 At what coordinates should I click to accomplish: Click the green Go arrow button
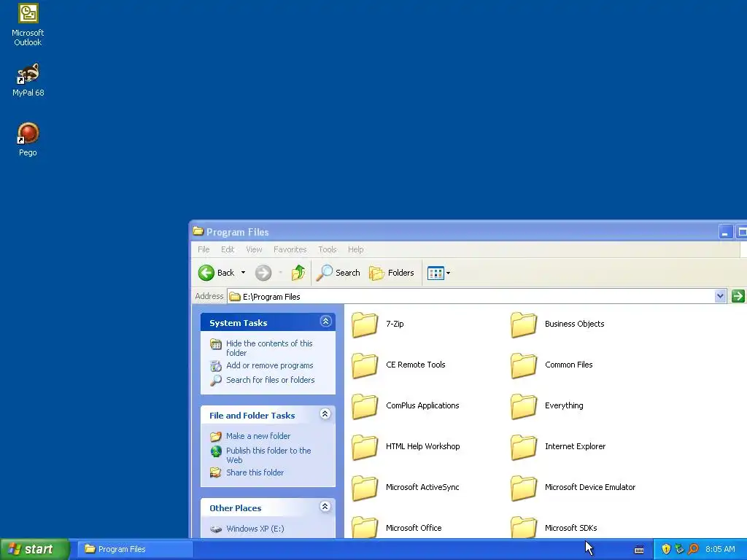pyautogui.click(x=738, y=296)
